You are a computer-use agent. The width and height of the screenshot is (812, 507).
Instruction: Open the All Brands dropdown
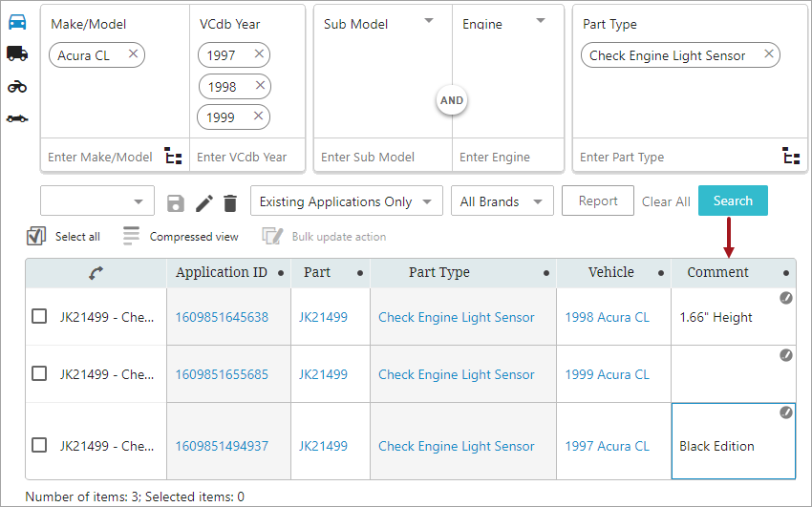tap(502, 201)
